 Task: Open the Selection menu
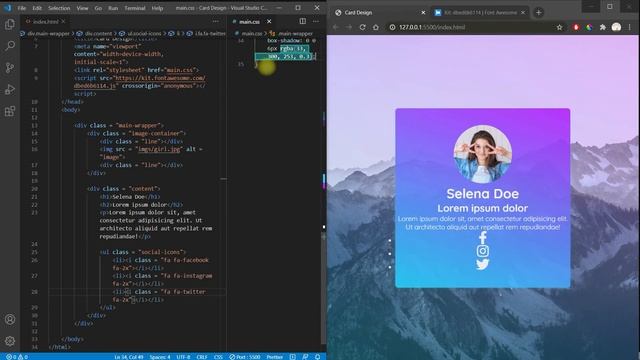pyautogui.click(x=59, y=8)
